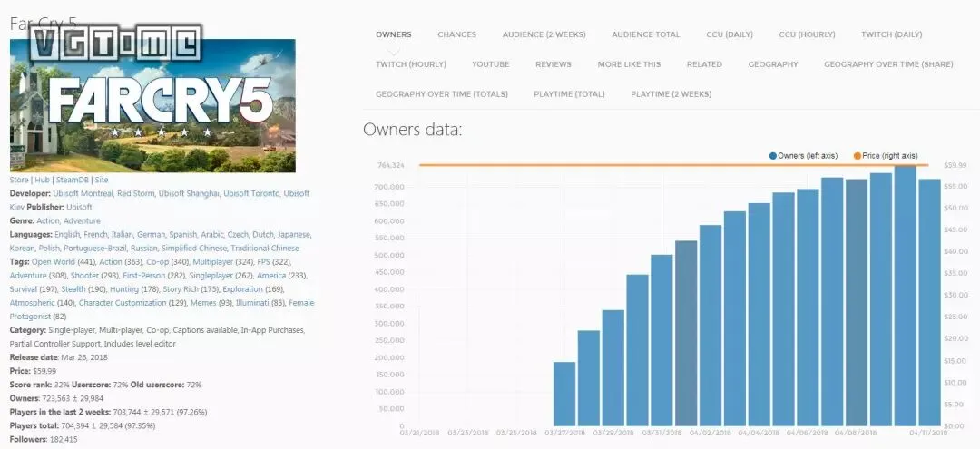Select the CCU (Daily) tab
Screen dimensions: 980x449
coord(730,34)
